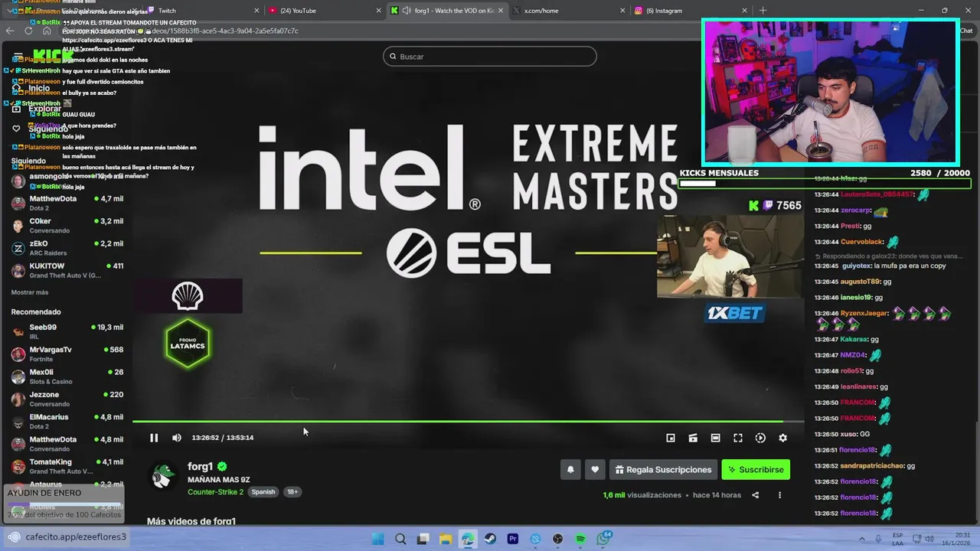980x551 pixels.
Task: Open recommended channel TomateKing
Action: tap(67, 466)
